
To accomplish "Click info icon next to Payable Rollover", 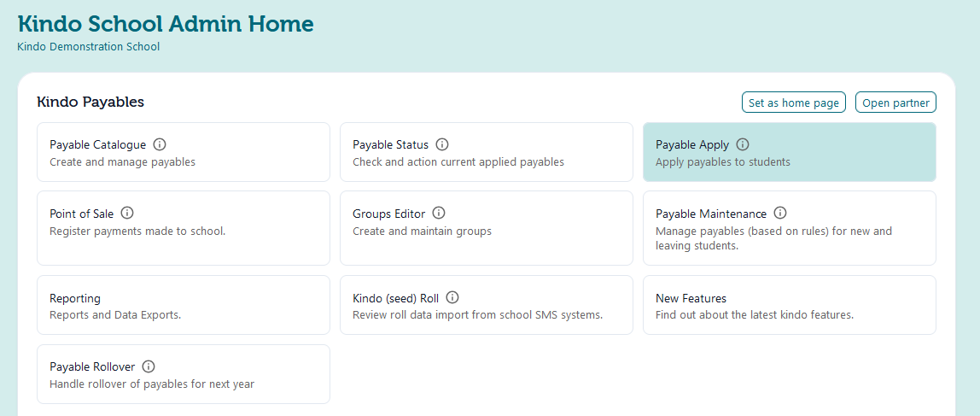I will [x=149, y=366].
